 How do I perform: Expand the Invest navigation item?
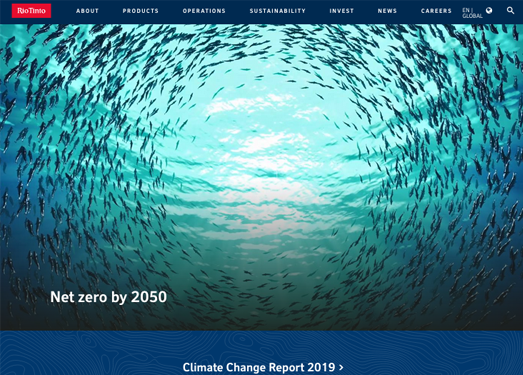[342, 11]
